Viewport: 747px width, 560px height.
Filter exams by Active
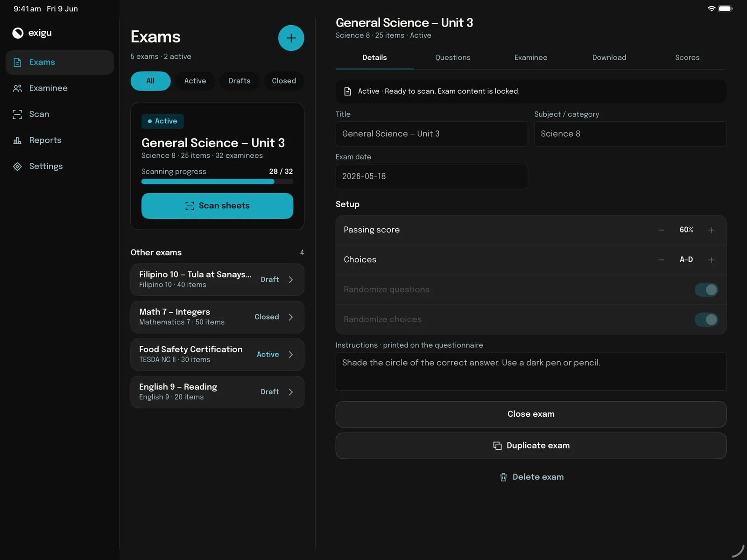pos(195,81)
